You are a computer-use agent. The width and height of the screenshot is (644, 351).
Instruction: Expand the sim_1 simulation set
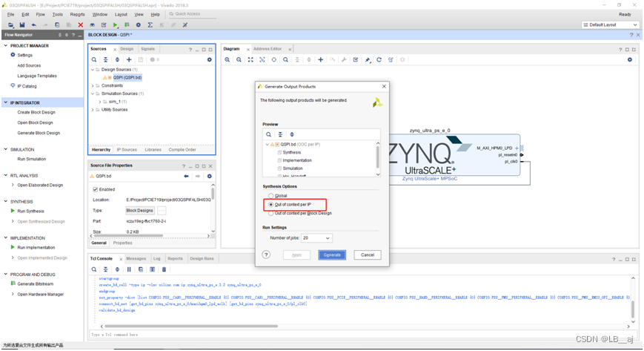(100, 102)
